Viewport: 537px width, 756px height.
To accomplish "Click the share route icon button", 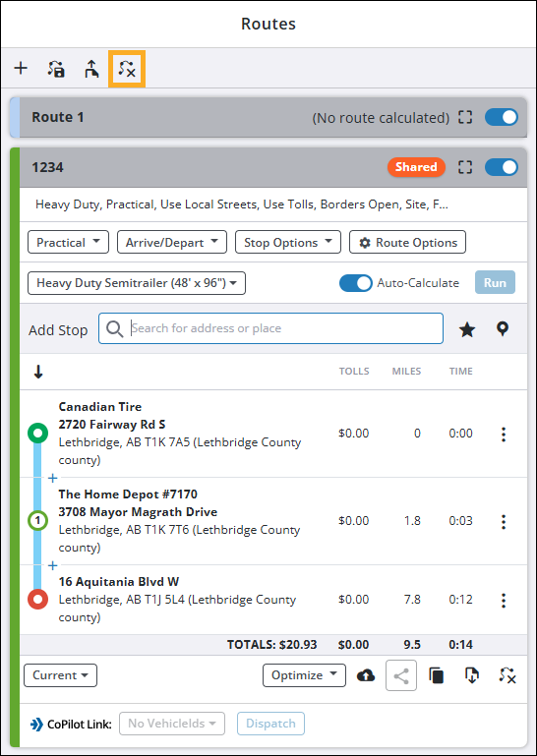I will [401, 675].
